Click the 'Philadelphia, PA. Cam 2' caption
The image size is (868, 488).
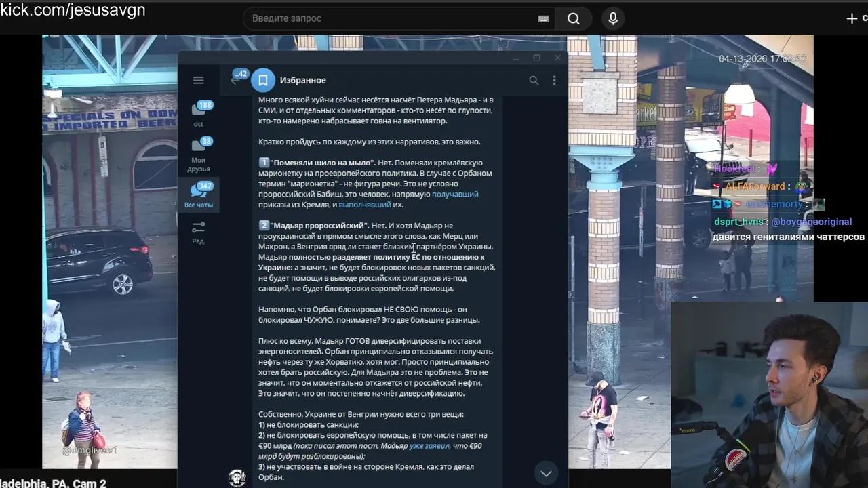coord(54,483)
